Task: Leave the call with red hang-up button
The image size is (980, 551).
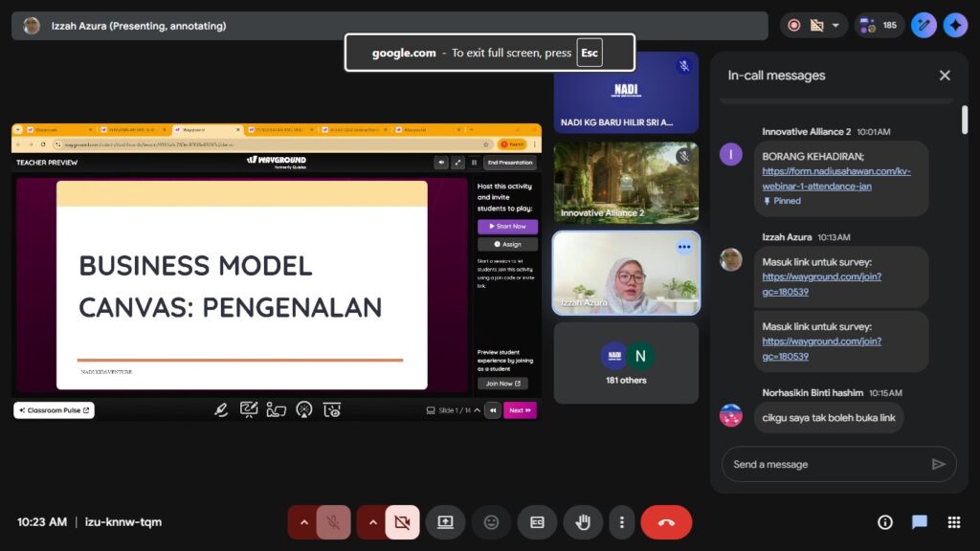Action: 666,522
